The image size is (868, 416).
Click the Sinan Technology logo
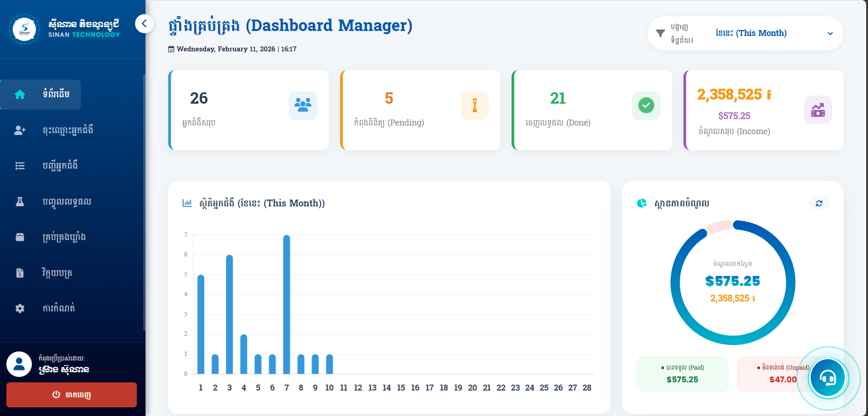25,29
